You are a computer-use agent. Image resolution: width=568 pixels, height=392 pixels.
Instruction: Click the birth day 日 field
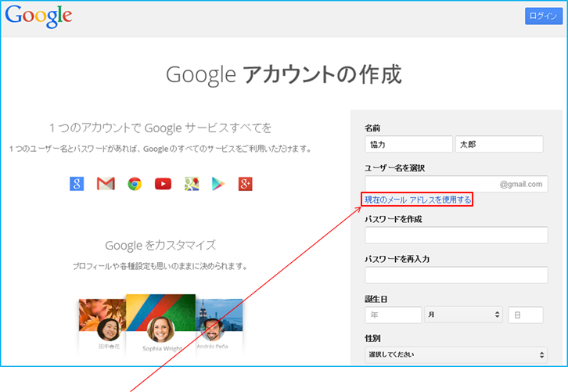[526, 315]
